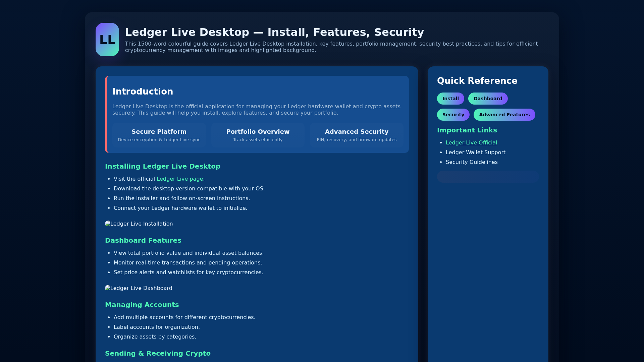The height and width of the screenshot is (362, 644).
Task: Click 'Set price alerts and watchlists' bullet
Action: click(189, 273)
